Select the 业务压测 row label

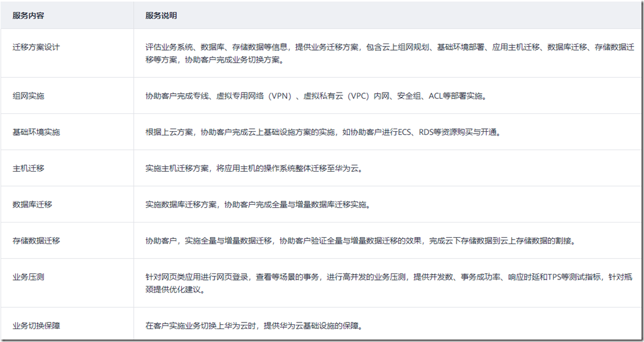pyautogui.click(x=28, y=277)
